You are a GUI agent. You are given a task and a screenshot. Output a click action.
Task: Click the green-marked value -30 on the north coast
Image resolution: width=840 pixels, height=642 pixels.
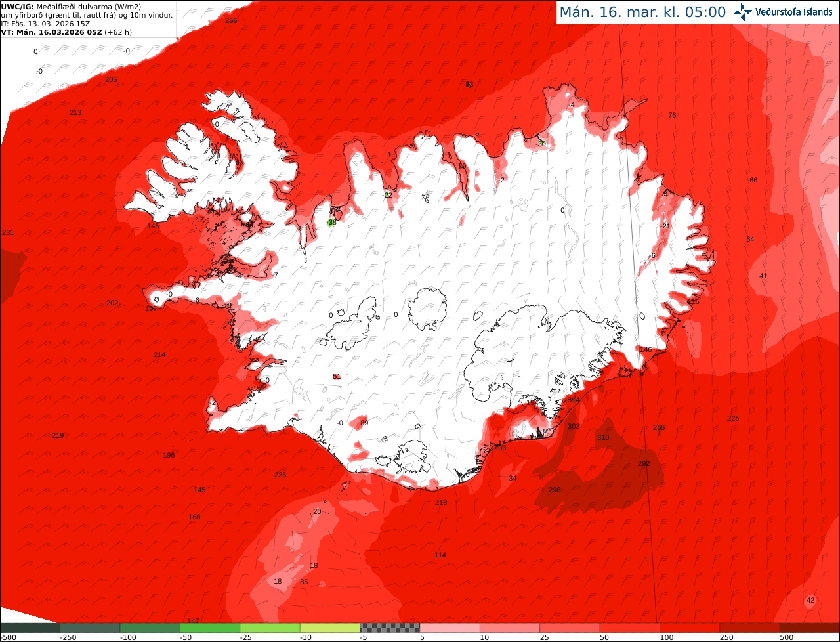[541, 144]
